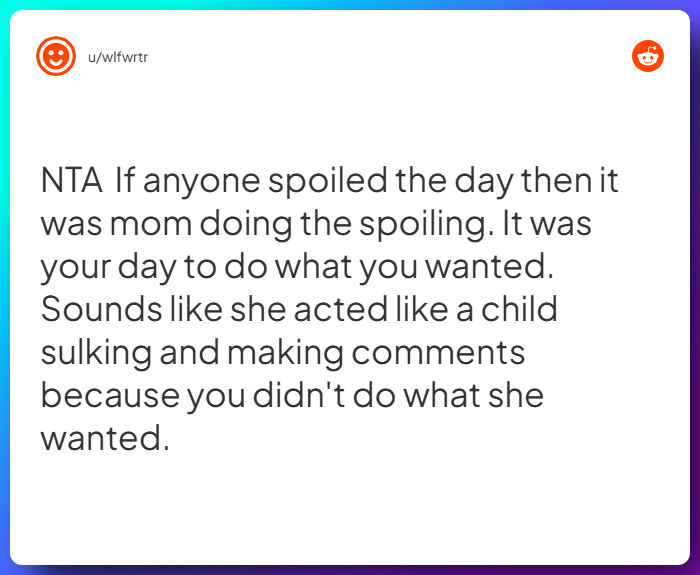This screenshot has width=700, height=575.
Task: Click the word "Sounds" starting fourth line
Action: pos(101,309)
